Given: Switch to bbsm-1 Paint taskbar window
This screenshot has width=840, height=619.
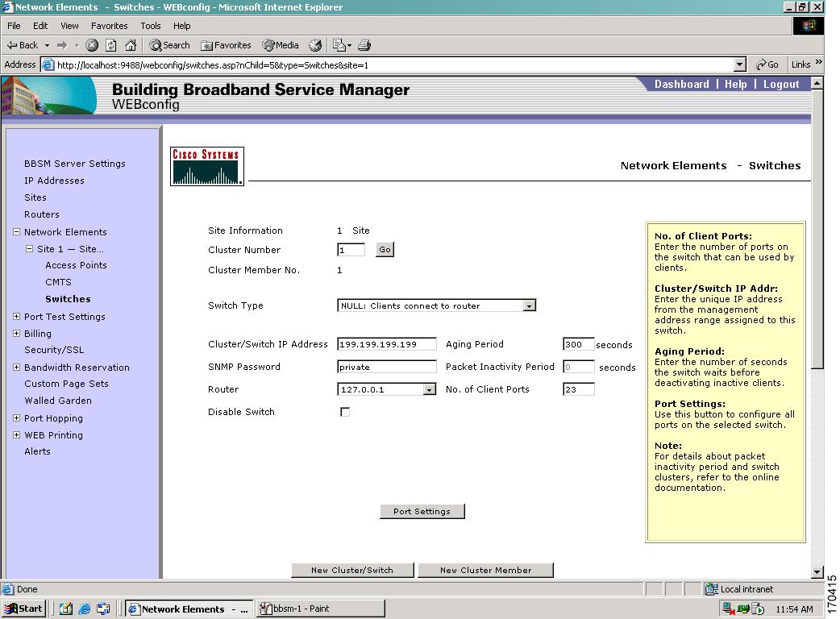Looking at the screenshot, I should pos(320,609).
